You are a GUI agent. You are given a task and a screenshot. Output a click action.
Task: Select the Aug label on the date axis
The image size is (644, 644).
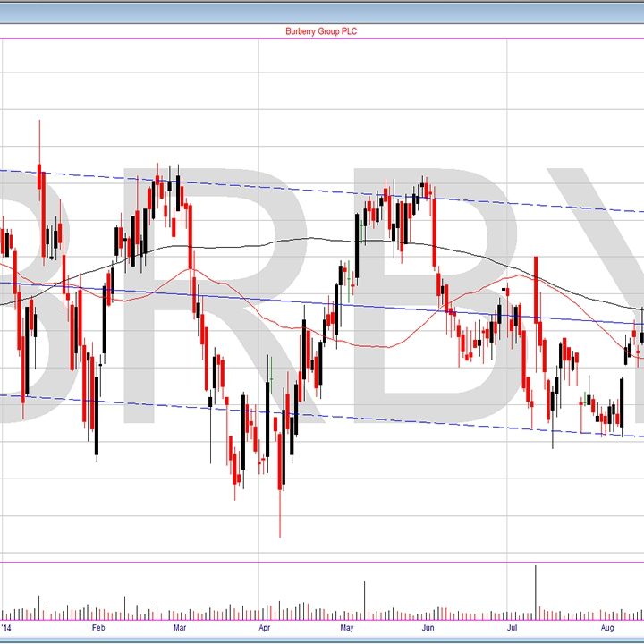(607, 628)
